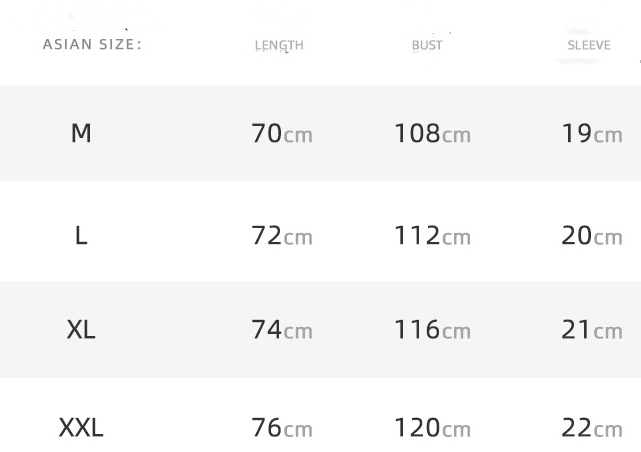Click the 72cm length value
Viewport: 641px width, 452px height.
click(282, 236)
